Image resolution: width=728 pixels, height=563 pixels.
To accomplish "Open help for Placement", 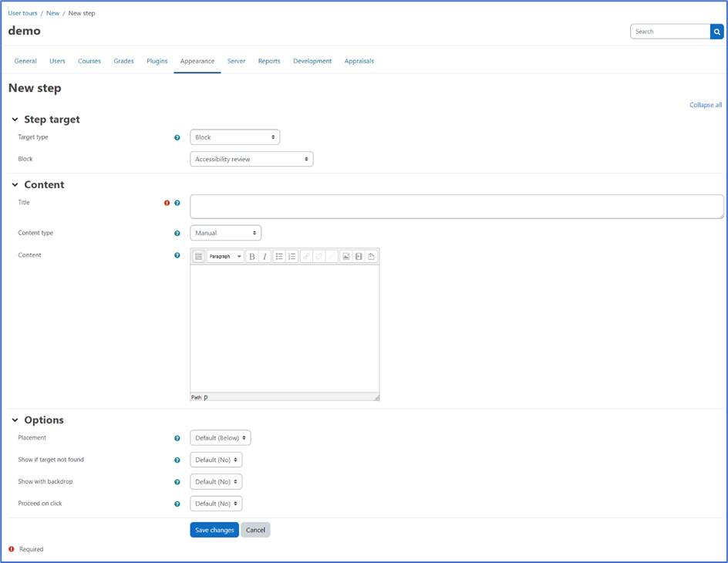I will click(x=177, y=438).
